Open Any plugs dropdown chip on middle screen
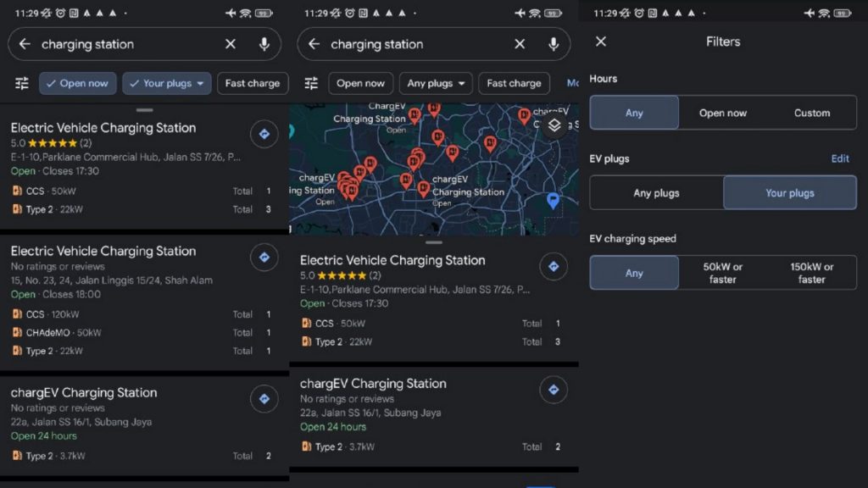 [436, 84]
